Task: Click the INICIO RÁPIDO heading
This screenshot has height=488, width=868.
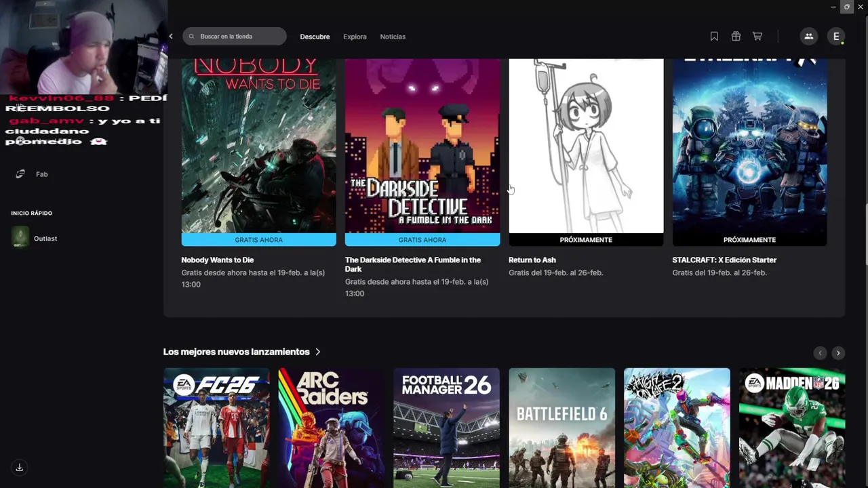Action: click(31, 213)
